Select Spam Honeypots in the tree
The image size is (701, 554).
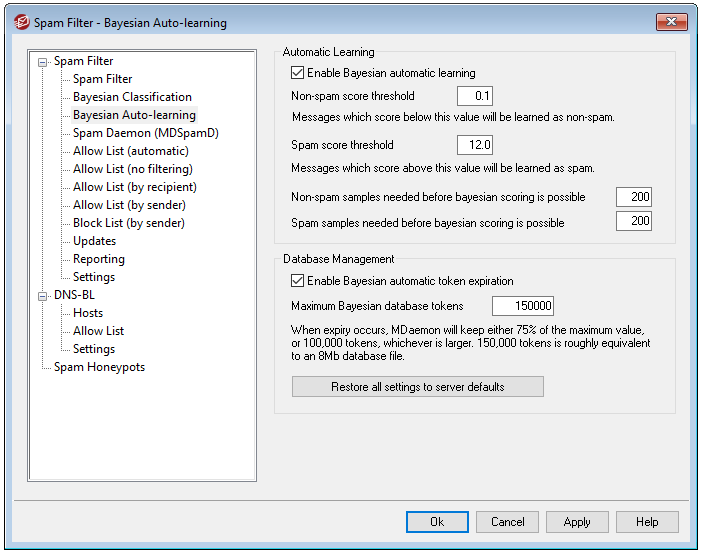[x=99, y=367]
